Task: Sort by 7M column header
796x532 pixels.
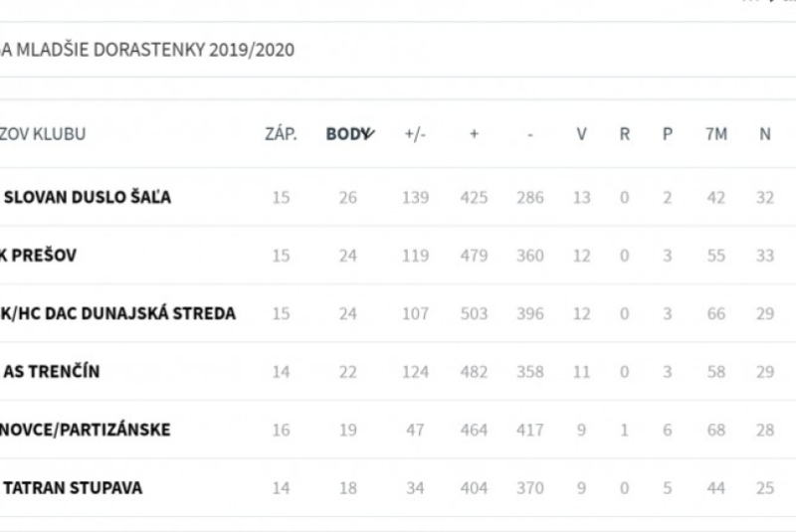Action: tap(715, 134)
